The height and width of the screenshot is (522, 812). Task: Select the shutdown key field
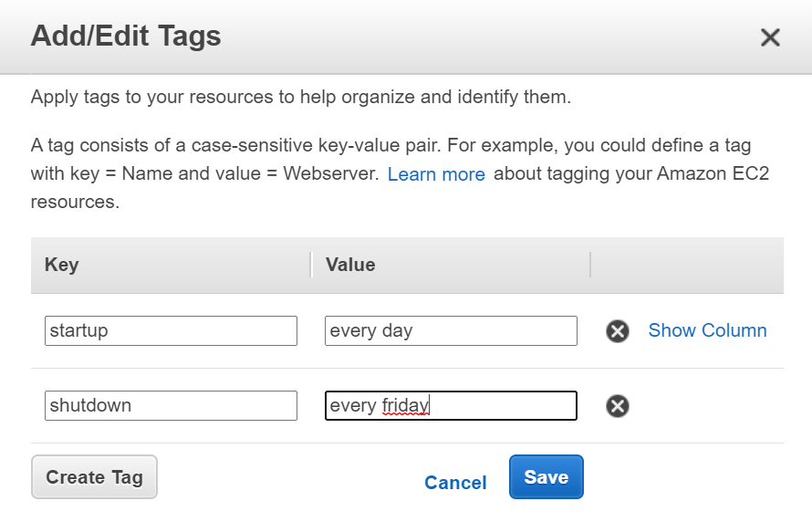click(171, 405)
